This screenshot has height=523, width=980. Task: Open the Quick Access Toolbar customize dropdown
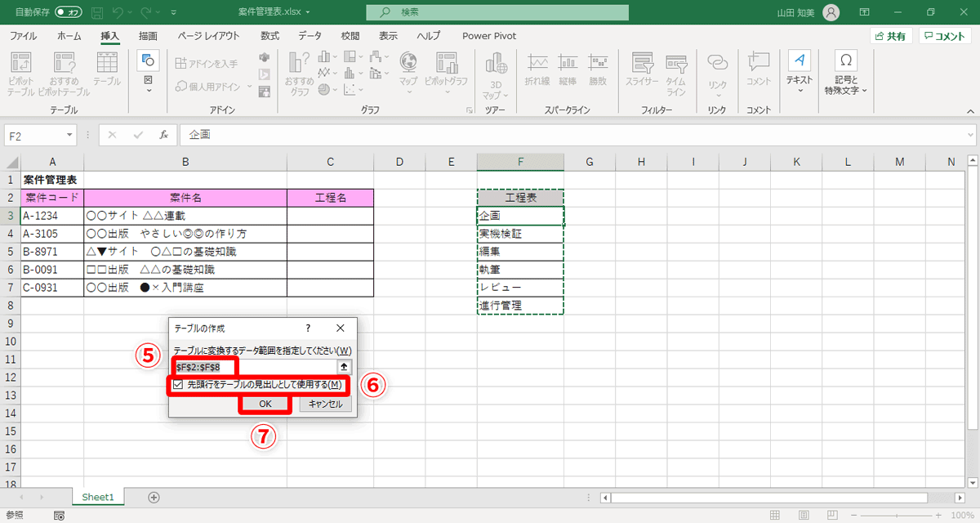coord(175,14)
